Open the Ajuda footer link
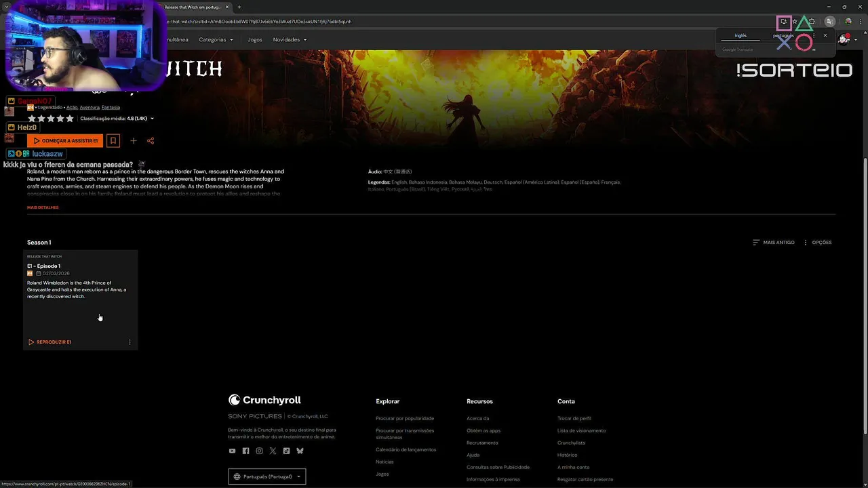 pos(473,455)
